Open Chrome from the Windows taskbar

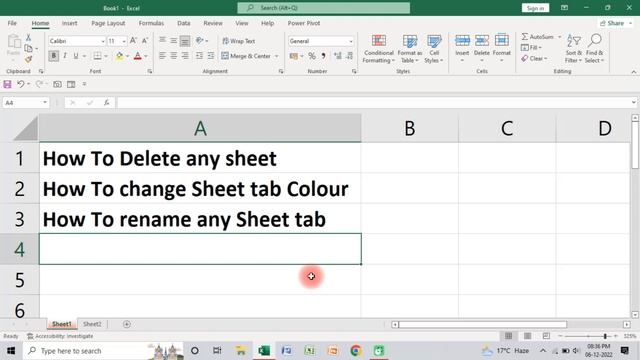point(356,351)
